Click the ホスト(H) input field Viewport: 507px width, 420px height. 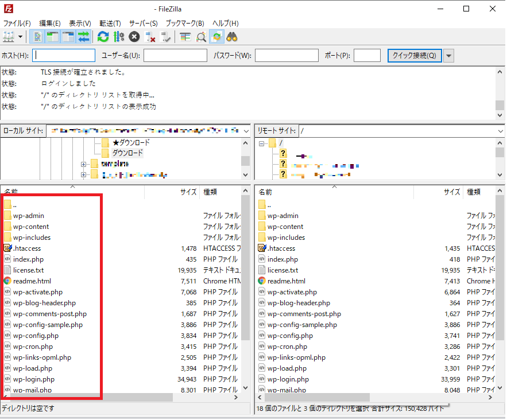pyautogui.click(x=64, y=56)
